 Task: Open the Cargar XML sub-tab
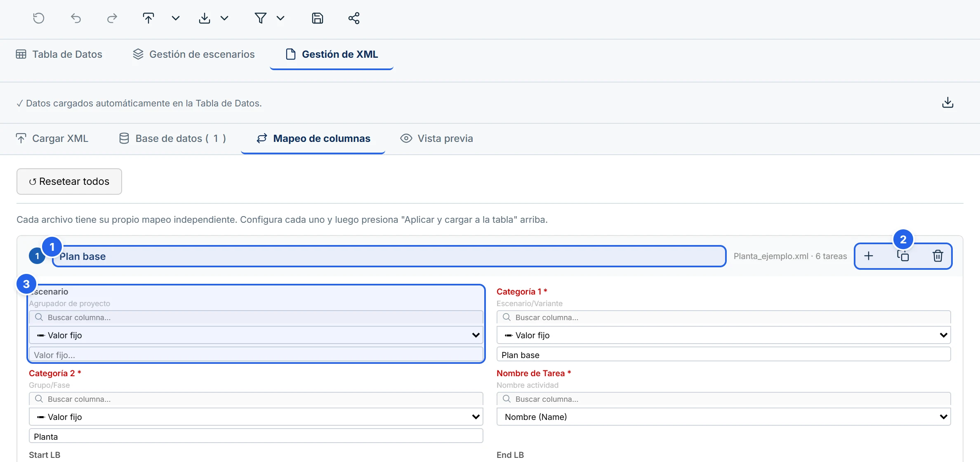(x=52, y=138)
